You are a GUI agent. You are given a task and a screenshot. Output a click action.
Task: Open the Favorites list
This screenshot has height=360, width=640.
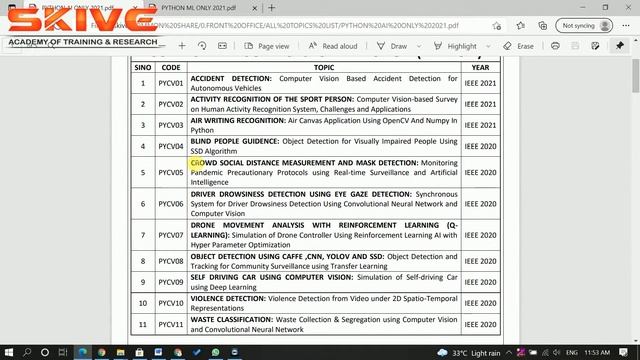[520, 26]
